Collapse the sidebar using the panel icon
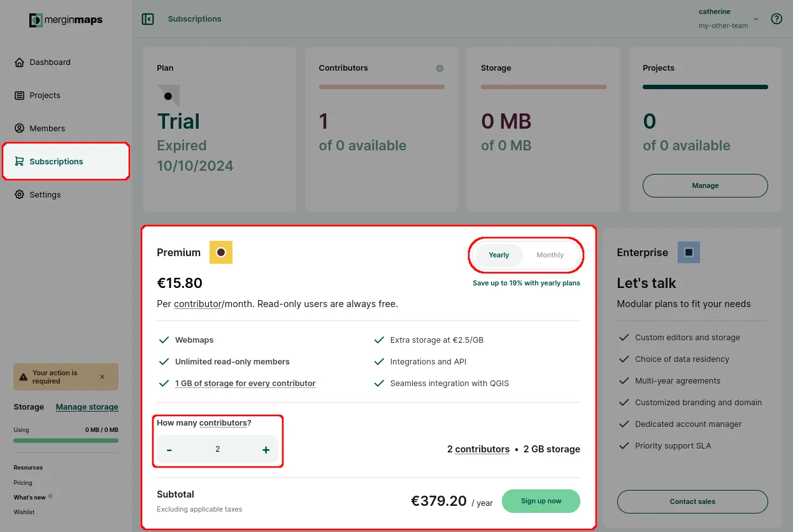The image size is (793, 532). pos(147,18)
